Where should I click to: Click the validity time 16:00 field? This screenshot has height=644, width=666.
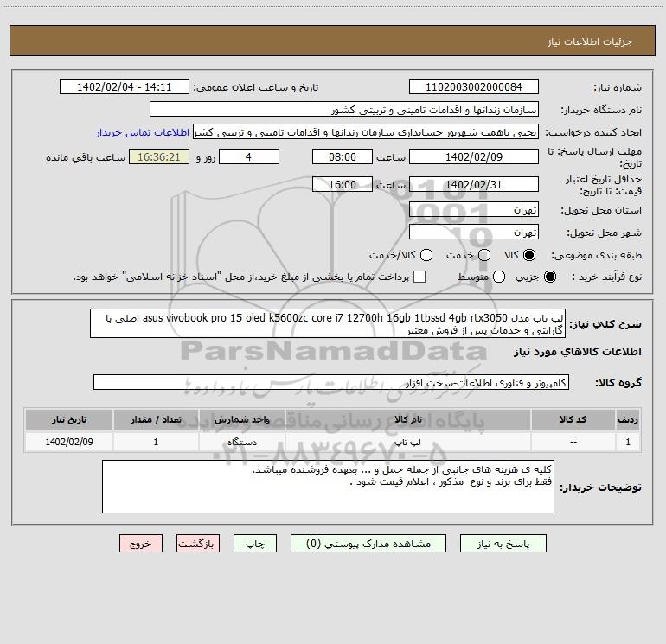point(343,184)
